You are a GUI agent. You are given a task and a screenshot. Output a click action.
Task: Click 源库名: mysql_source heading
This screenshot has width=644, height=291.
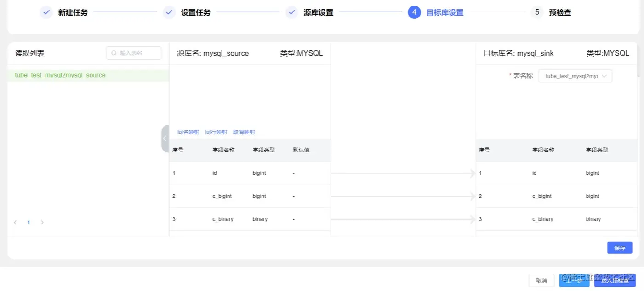click(x=213, y=53)
